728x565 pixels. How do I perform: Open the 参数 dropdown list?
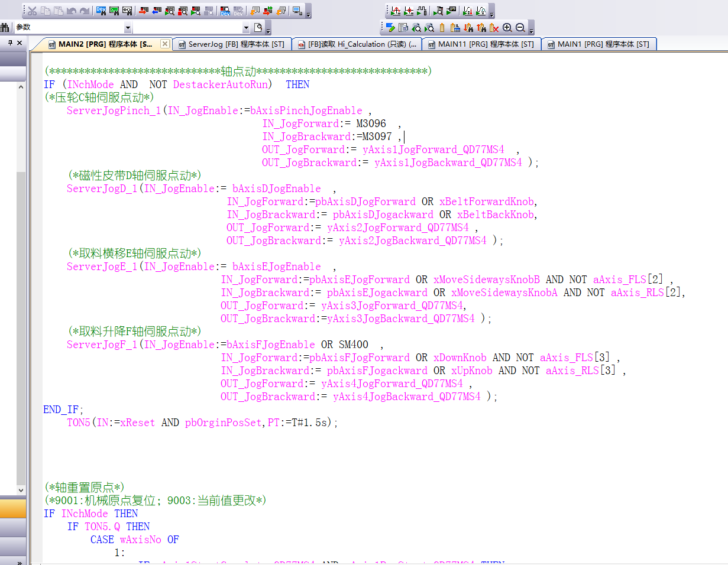(127, 28)
